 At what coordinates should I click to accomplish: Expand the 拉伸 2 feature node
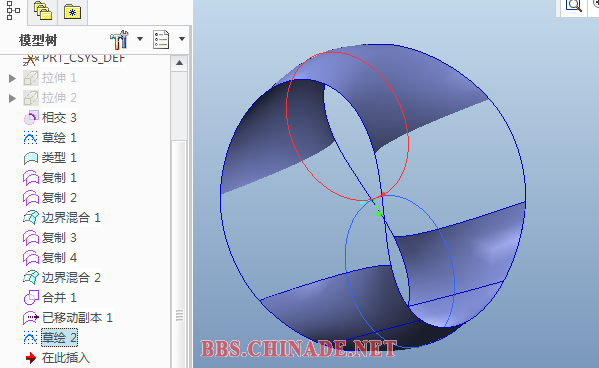click(x=12, y=98)
